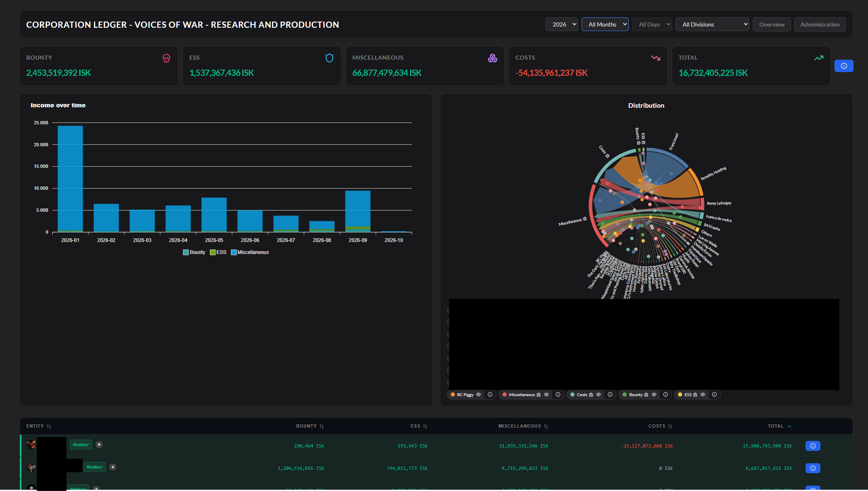Click the Miscellaneous cubes icon
The image size is (868, 491).
tap(493, 58)
